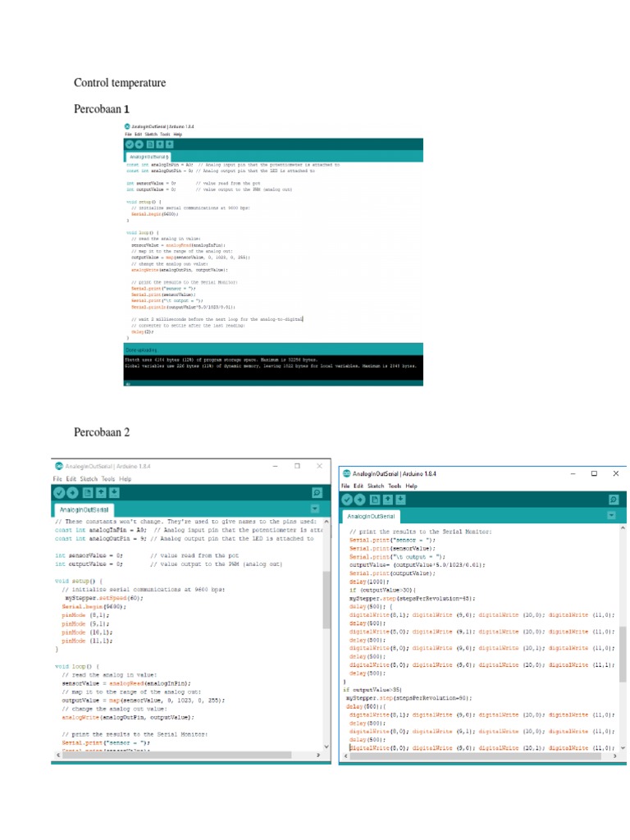Click scroll-down arrow in left Percobaan 2 window
Viewport: 630px width, 840px height.
coord(326,746)
